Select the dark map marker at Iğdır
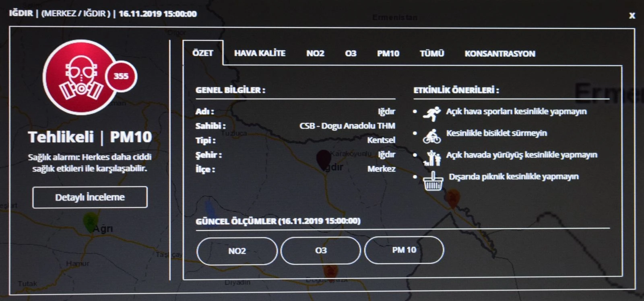This screenshot has width=644, height=301. (x=323, y=159)
